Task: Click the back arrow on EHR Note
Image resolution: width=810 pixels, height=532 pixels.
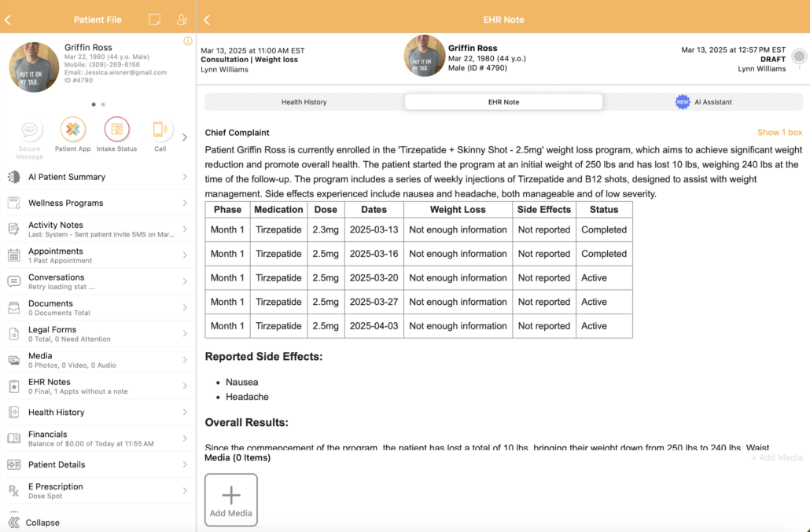Action: pyautogui.click(x=206, y=19)
